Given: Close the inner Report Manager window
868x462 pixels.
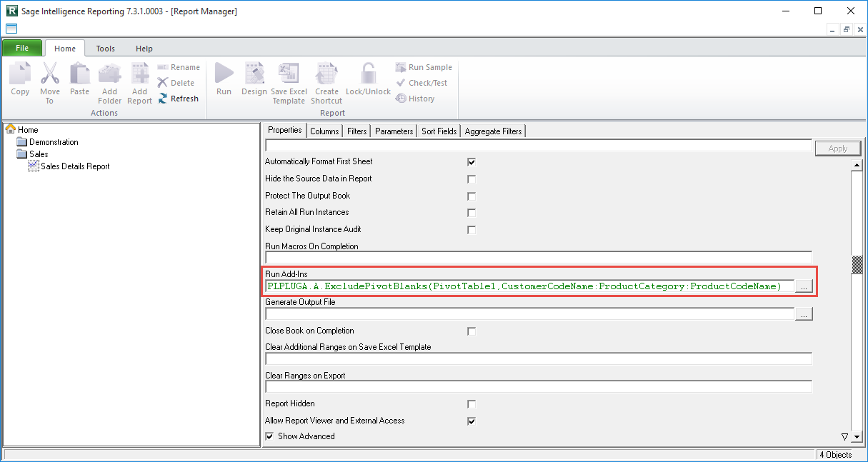Looking at the screenshot, I should point(859,29).
